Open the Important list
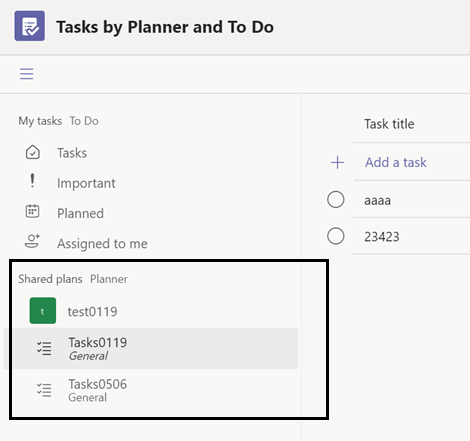The height and width of the screenshot is (441, 470). coord(86,183)
